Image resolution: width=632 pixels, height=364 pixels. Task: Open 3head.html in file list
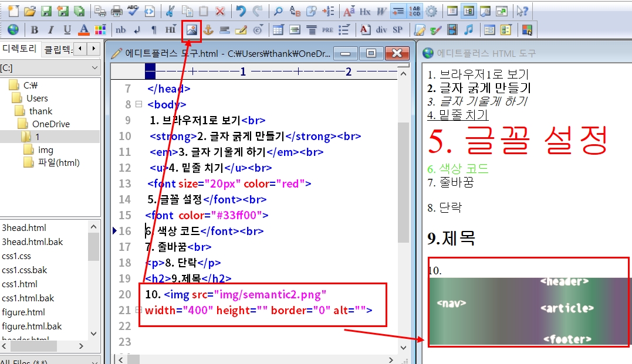(x=24, y=228)
